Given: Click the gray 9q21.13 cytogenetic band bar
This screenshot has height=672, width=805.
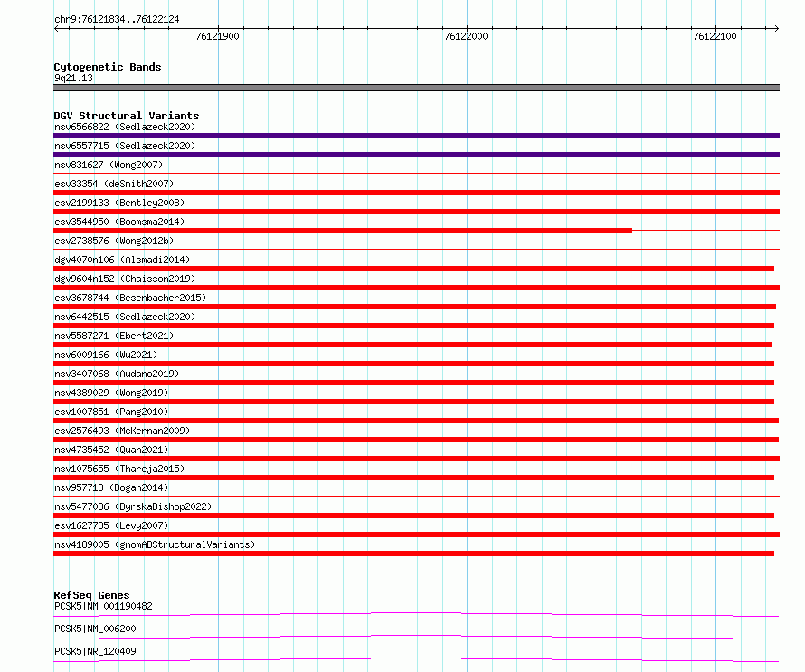Looking at the screenshot, I should pyautogui.click(x=416, y=88).
